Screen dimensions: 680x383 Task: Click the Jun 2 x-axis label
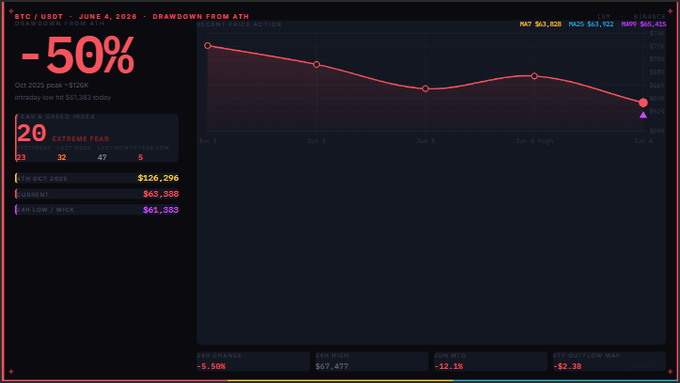317,141
